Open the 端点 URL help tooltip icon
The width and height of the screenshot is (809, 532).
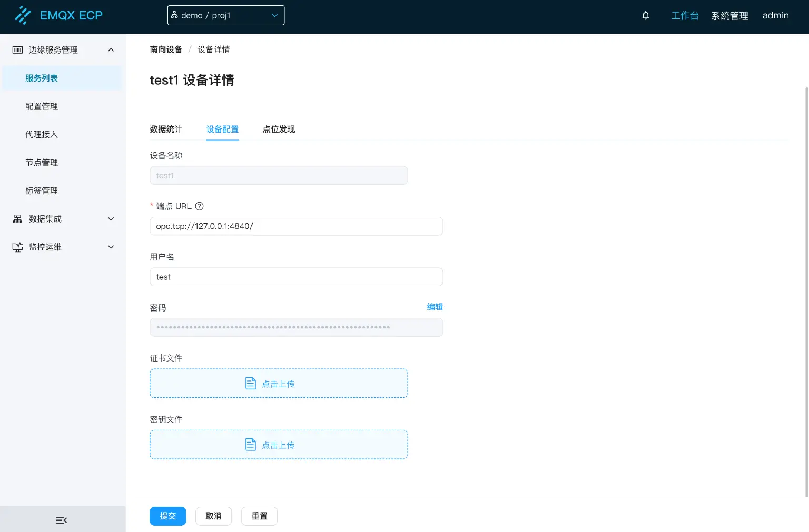[x=199, y=206]
